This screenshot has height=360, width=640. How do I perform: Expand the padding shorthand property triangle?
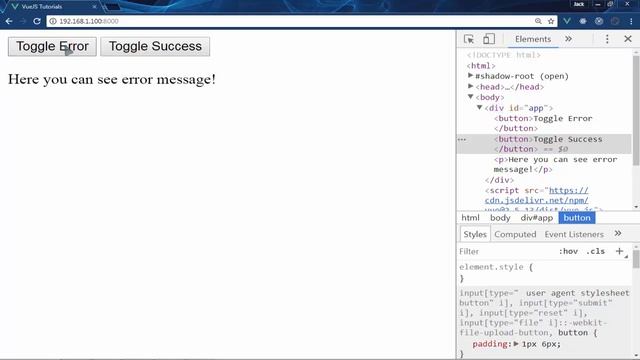click(x=516, y=344)
